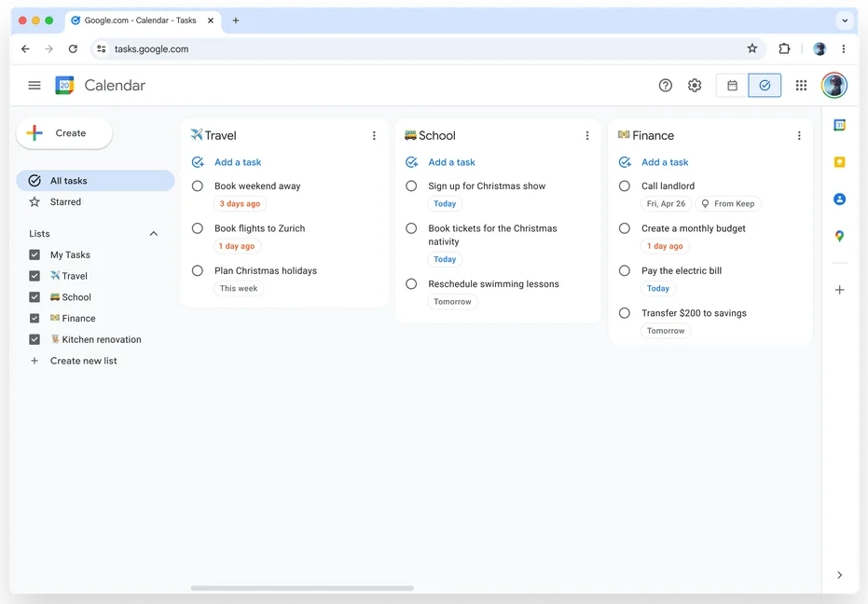Open the Help question mark icon
The width and height of the screenshot is (868, 604).
(x=665, y=85)
